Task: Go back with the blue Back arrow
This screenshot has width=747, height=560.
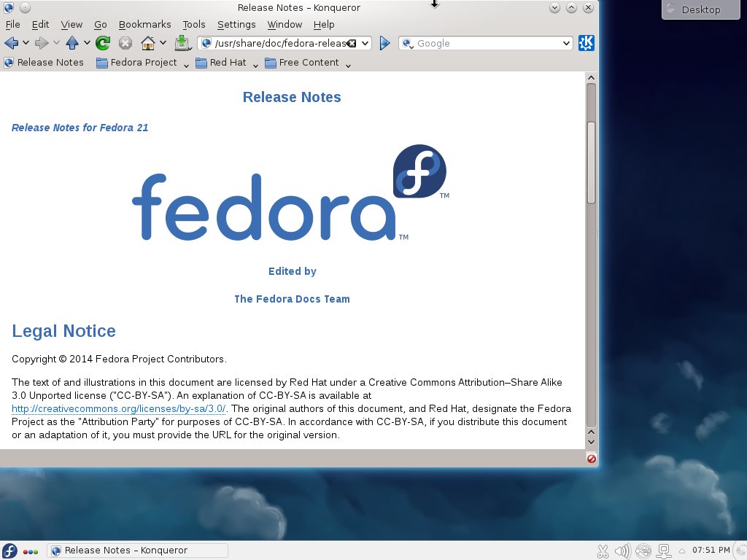Action: pyautogui.click(x=11, y=43)
